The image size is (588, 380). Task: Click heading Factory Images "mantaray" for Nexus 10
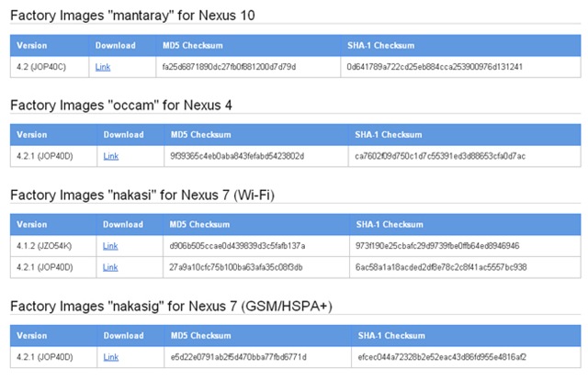click(x=132, y=16)
